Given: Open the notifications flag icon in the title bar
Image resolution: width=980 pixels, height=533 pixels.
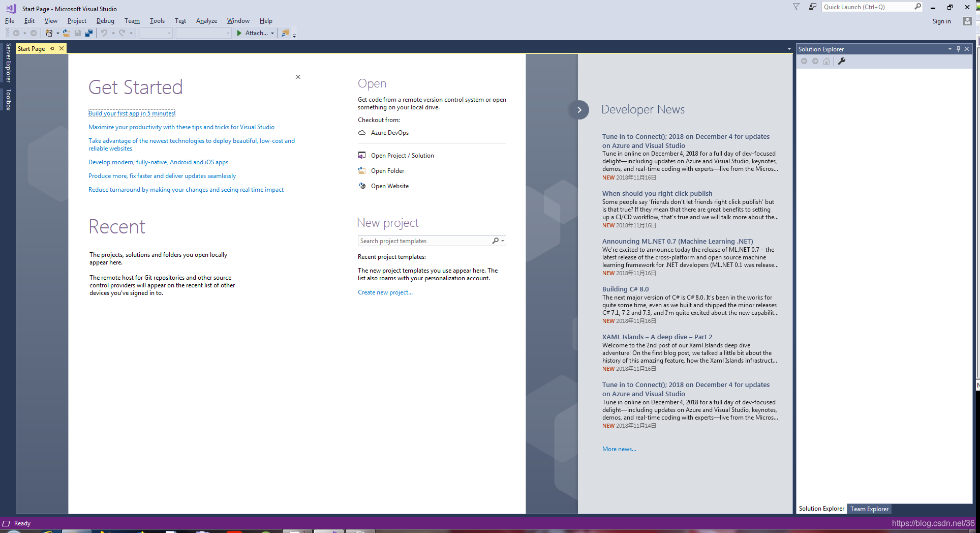Looking at the screenshot, I should pyautogui.click(x=797, y=7).
